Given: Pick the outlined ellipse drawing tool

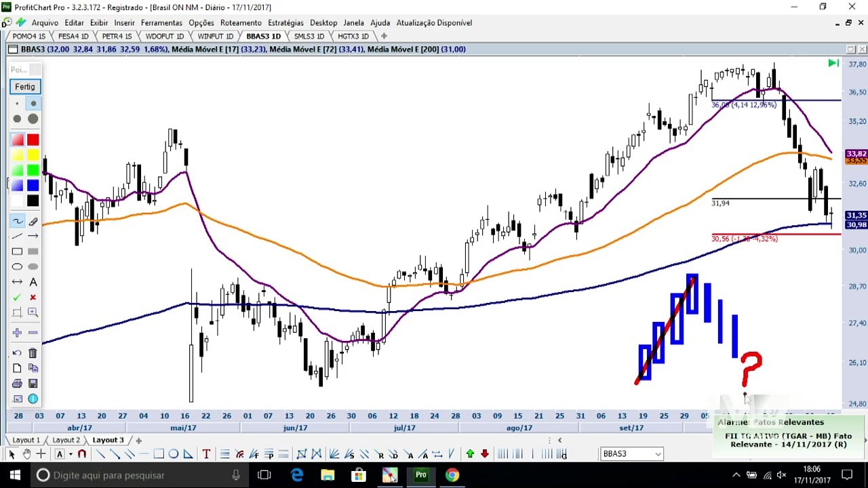Looking at the screenshot, I should coord(17,266).
